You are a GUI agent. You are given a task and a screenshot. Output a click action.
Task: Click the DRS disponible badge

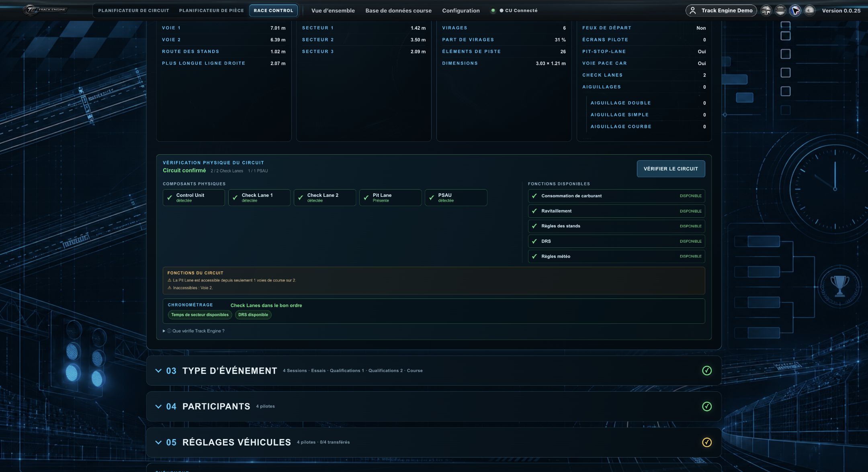tap(253, 315)
